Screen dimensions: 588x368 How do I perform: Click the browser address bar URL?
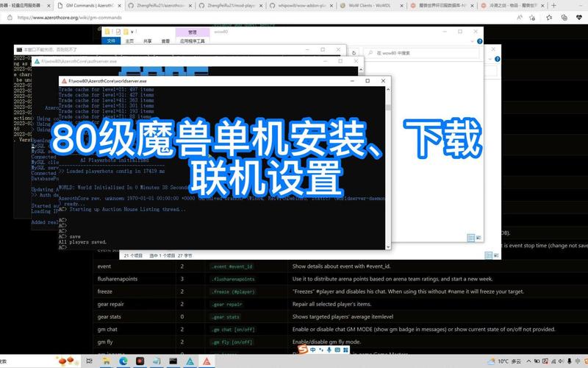[x=70, y=18]
